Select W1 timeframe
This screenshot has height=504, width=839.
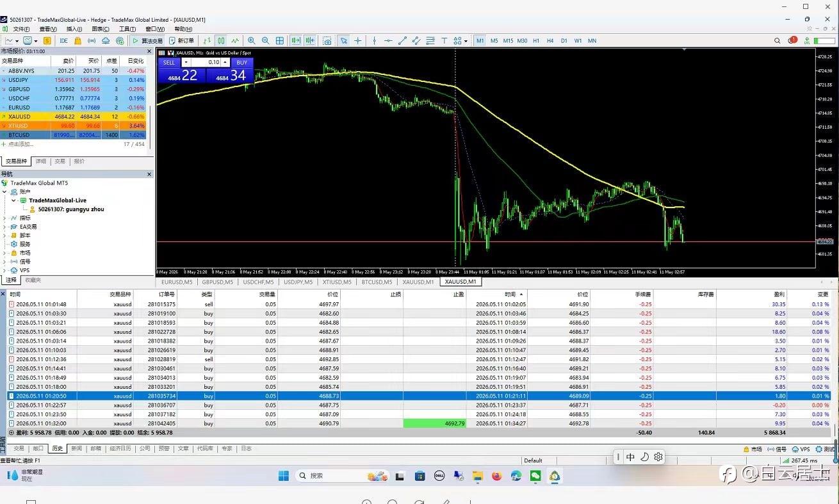pos(578,40)
